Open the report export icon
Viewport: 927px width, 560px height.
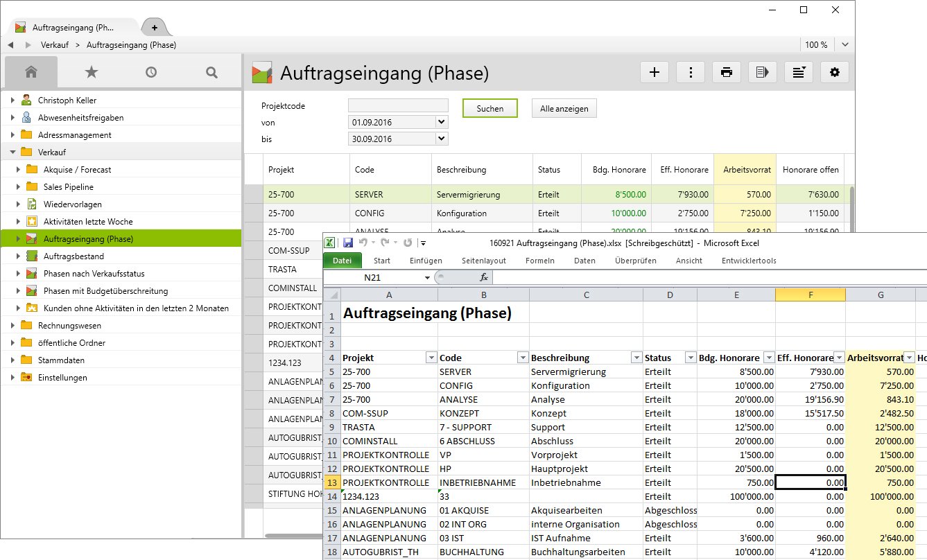pyautogui.click(x=762, y=71)
